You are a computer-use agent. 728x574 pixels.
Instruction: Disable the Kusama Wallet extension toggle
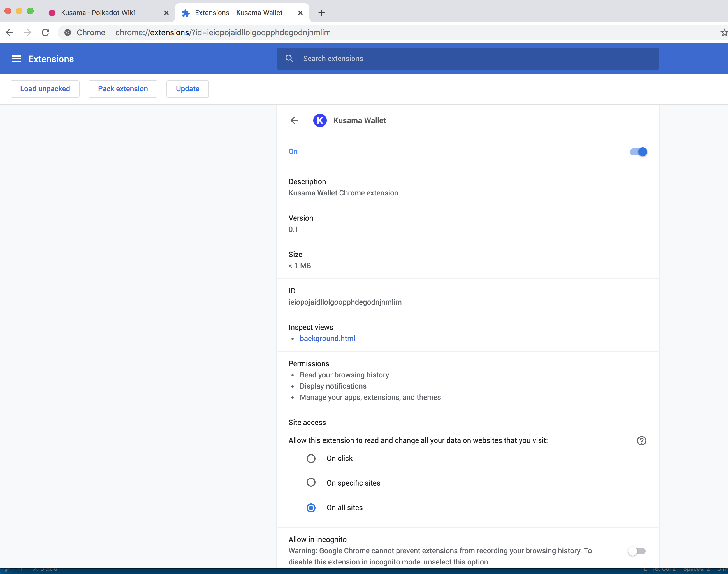[638, 151]
